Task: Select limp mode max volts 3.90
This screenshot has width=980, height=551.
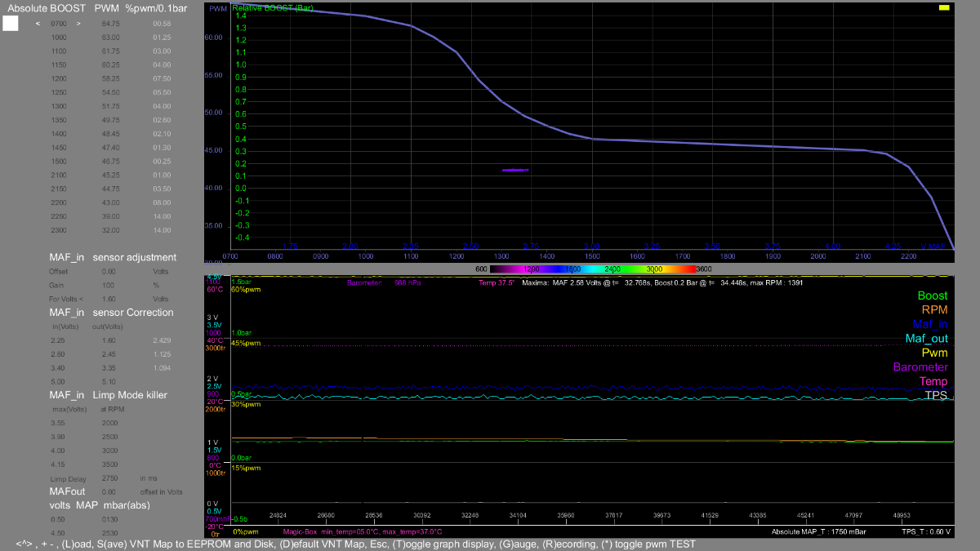Action: [x=59, y=437]
